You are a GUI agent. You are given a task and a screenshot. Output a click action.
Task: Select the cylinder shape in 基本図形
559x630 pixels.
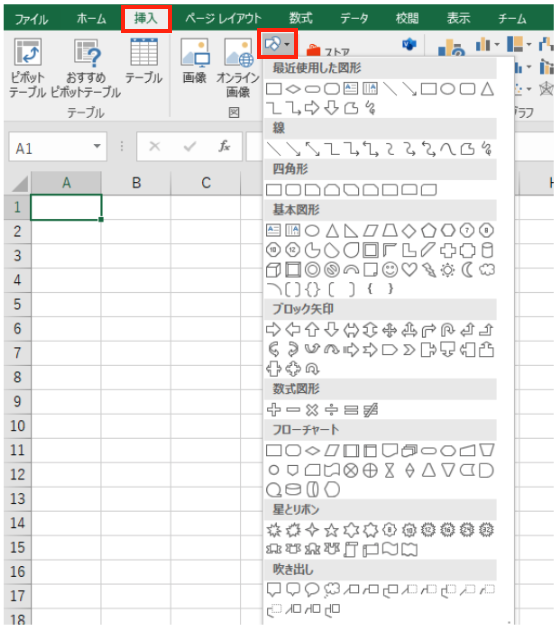(487, 250)
